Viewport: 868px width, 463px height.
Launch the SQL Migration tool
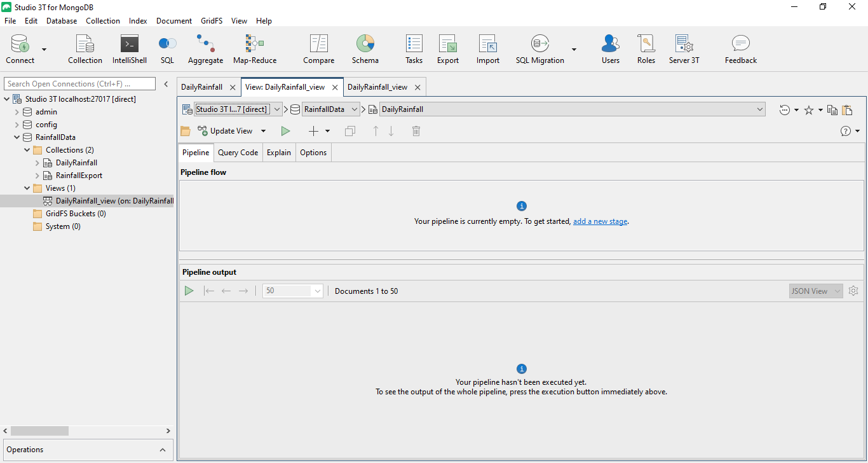point(539,49)
